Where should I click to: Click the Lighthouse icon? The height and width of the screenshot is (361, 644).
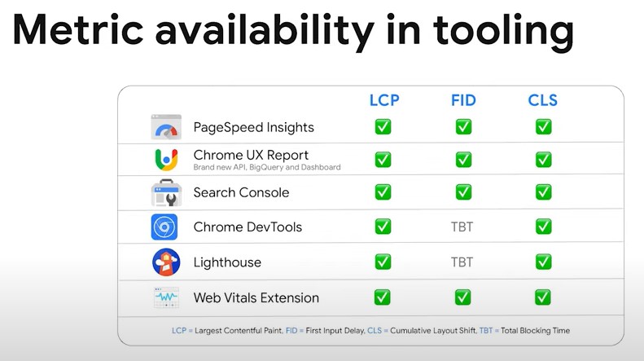(x=165, y=262)
